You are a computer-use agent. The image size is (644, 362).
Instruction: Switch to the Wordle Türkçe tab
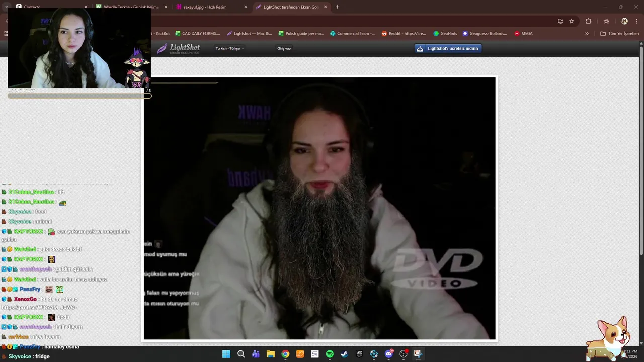click(131, 7)
